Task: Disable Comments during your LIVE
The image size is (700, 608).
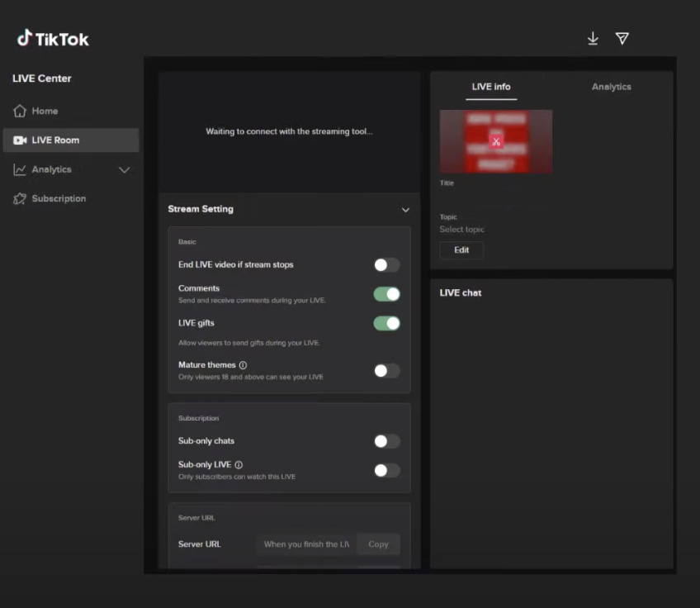Action: (x=385, y=293)
